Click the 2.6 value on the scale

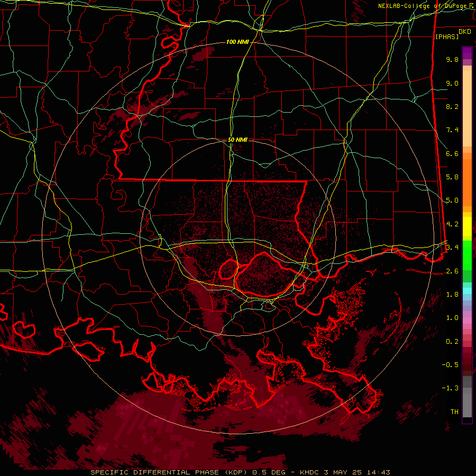(452, 271)
